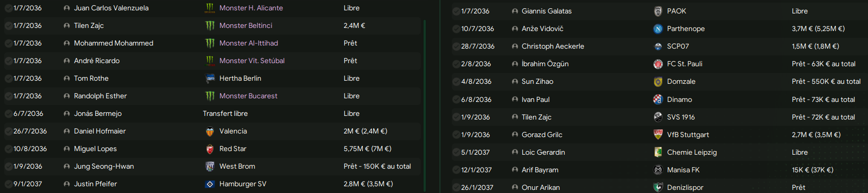
Task: Open the West Brom badge icon
Action: (210, 167)
